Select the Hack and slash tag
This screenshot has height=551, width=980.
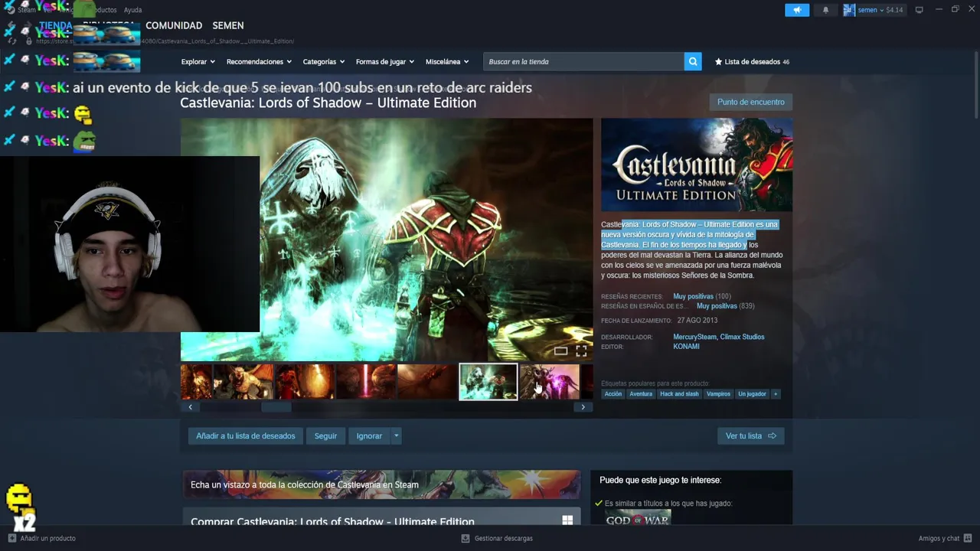(x=680, y=394)
